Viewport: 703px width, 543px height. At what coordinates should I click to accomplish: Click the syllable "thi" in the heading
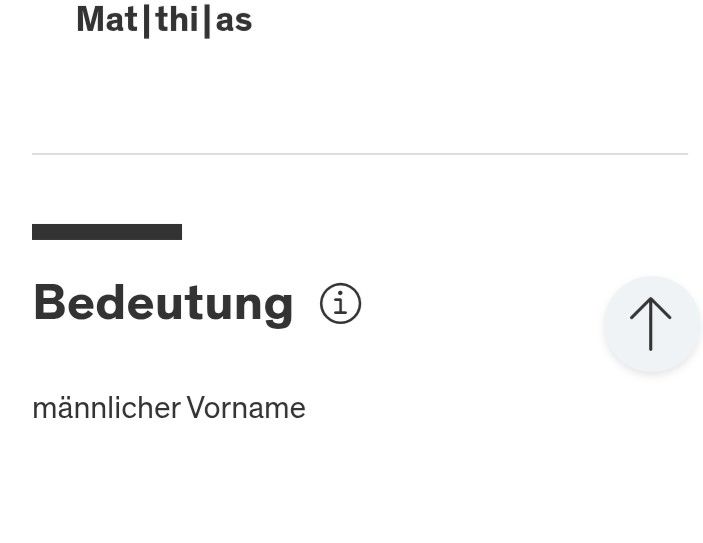point(177,19)
